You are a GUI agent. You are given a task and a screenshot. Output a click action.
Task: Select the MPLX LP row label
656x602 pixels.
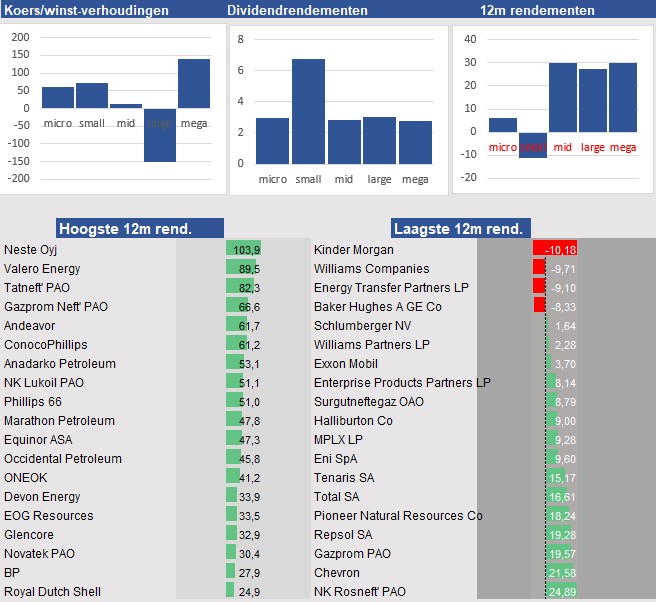pyautogui.click(x=338, y=440)
